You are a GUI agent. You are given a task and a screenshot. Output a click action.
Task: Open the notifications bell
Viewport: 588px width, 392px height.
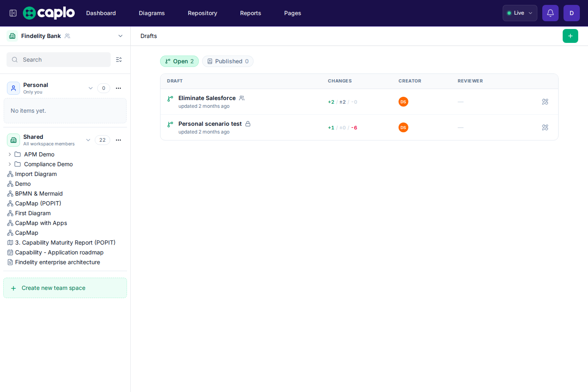(x=550, y=13)
